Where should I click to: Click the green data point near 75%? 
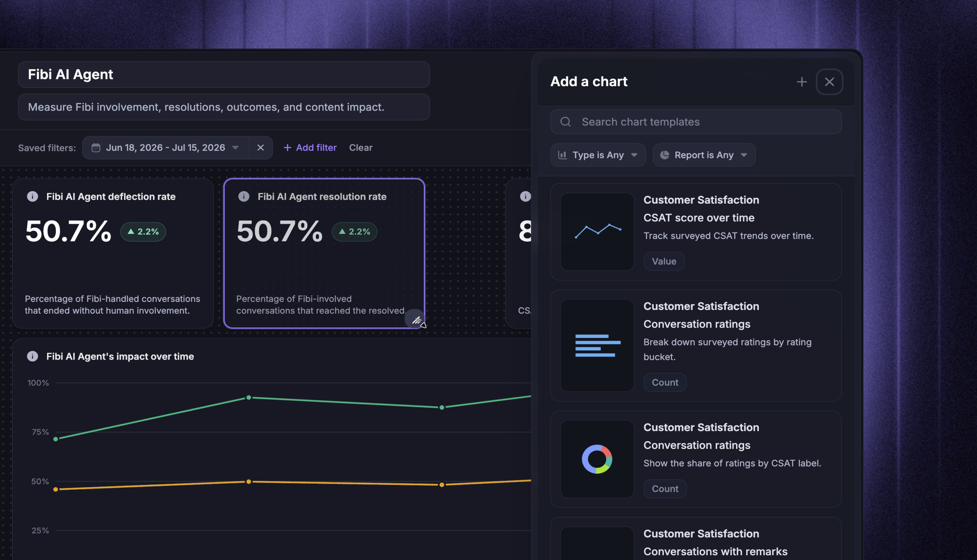(x=56, y=439)
